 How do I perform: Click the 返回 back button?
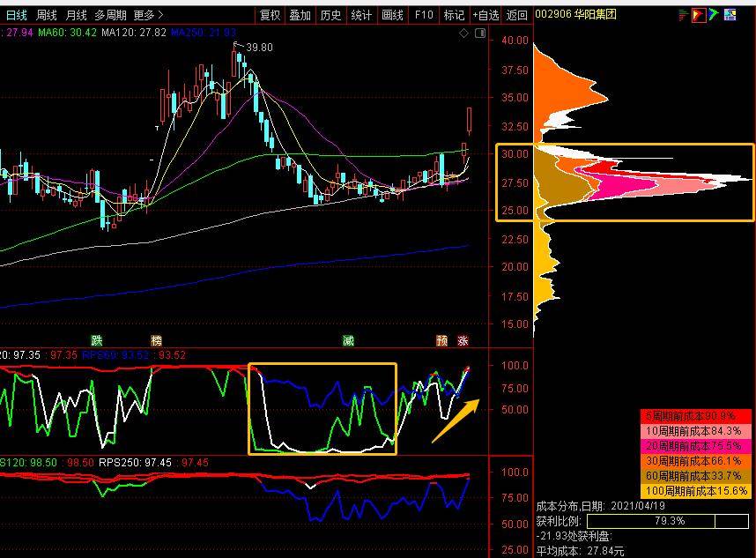[x=517, y=15]
